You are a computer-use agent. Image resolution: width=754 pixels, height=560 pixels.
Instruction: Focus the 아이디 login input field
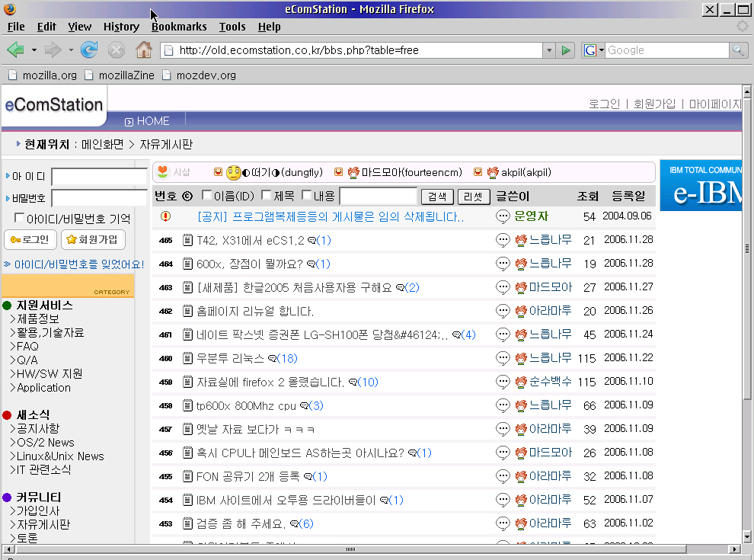pyautogui.click(x=100, y=177)
